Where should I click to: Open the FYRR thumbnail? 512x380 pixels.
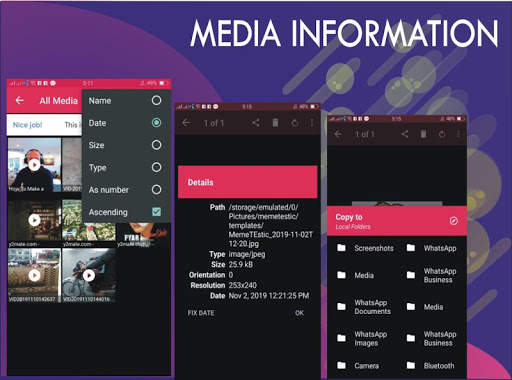(143, 235)
